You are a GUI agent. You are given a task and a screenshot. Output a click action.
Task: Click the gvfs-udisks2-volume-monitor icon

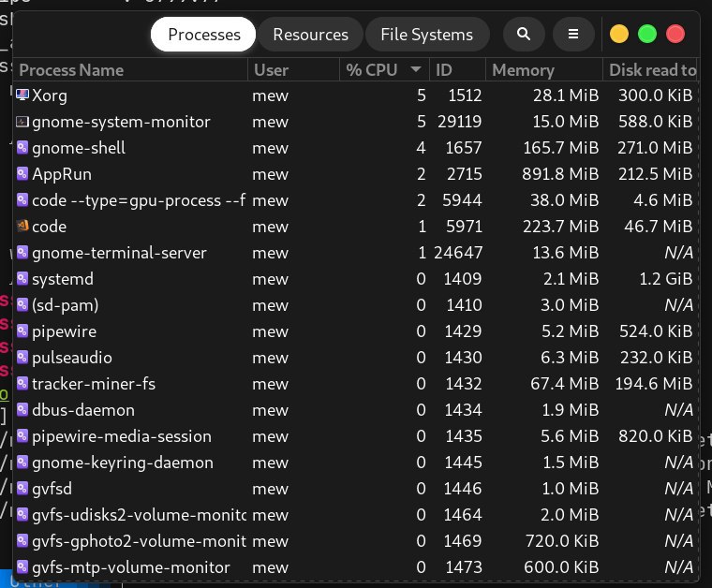point(22,515)
